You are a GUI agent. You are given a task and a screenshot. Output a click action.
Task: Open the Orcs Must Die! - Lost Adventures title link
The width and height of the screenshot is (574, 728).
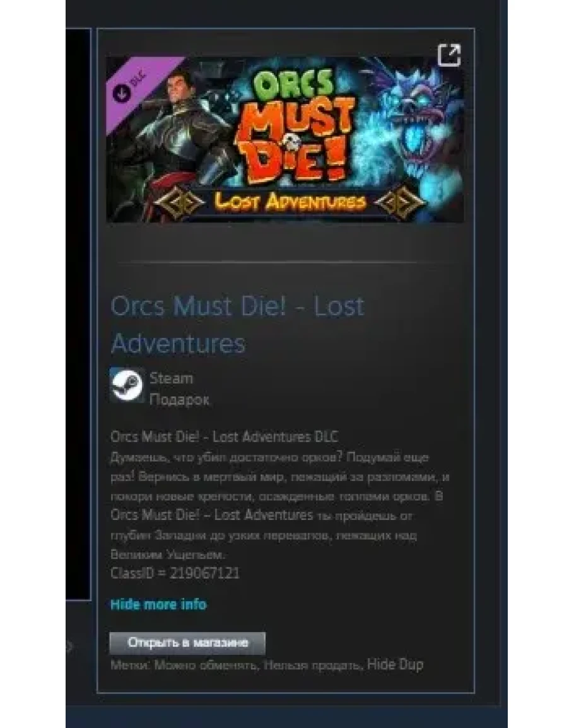pyautogui.click(x=238, y=325)
